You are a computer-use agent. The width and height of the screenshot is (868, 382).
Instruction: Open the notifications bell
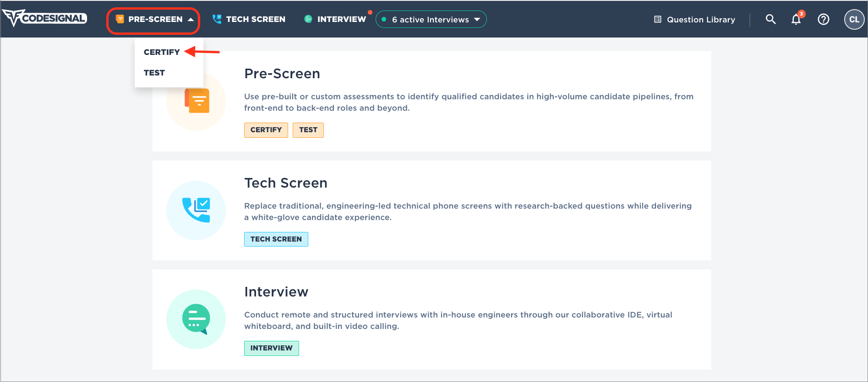click(796, 19)
